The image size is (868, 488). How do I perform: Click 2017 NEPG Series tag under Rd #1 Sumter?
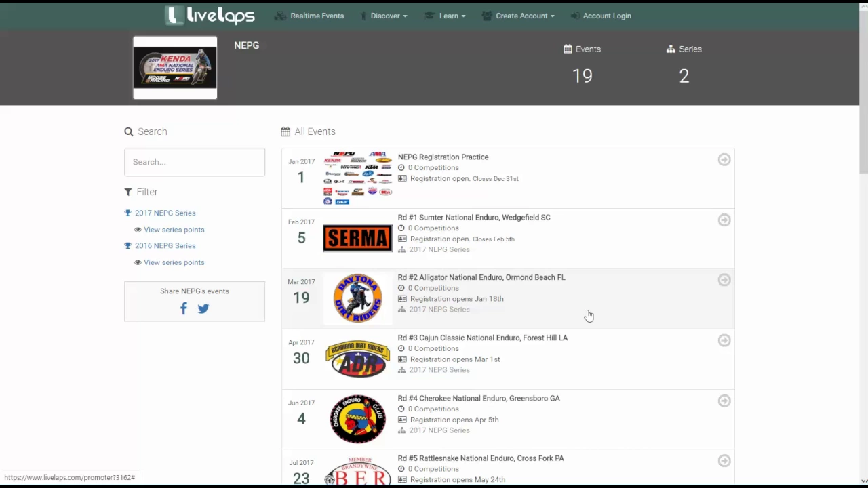click(x=439, y=249)
